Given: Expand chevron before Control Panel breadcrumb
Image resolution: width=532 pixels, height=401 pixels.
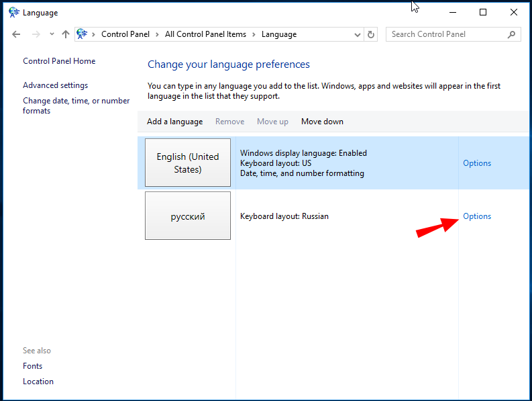Looking at the screenshot, I should [93, 35].
